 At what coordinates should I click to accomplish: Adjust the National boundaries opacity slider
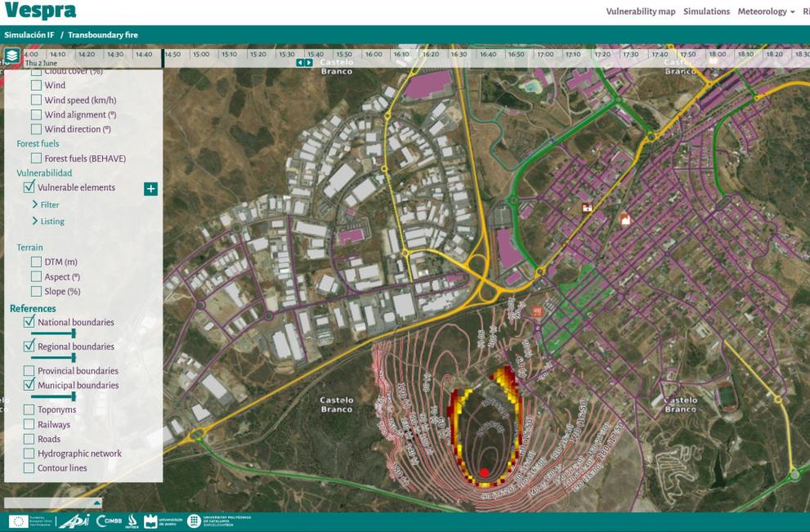pos(74,333)
